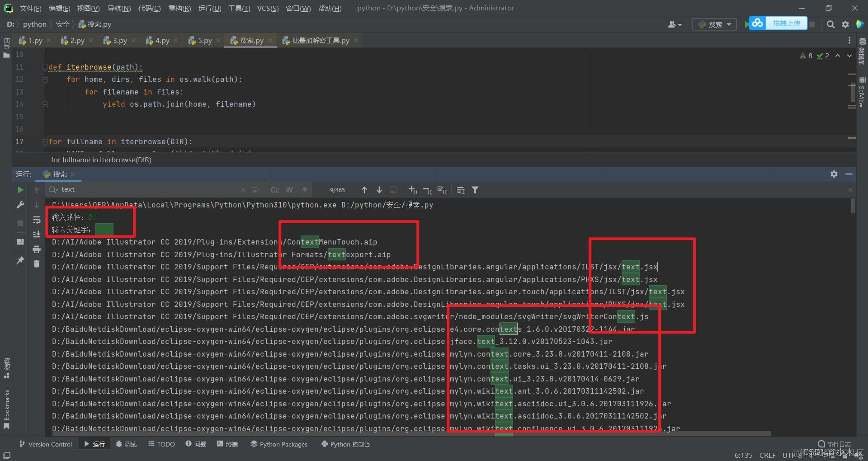Open the 搜索 run configuration dropdown
The width and height of the screenshot is (868, 461).
coord(715,24)
